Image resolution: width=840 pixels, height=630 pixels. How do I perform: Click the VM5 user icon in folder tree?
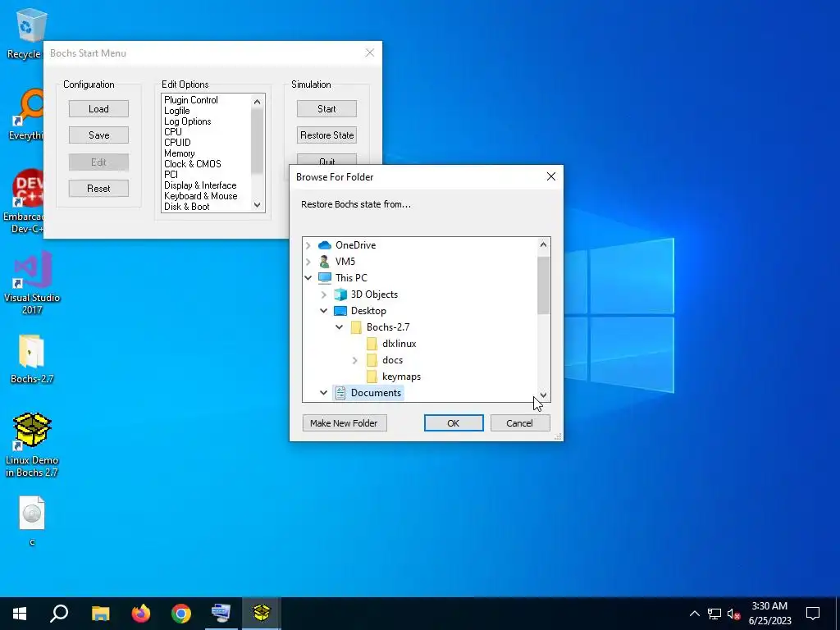click(325, 262)
